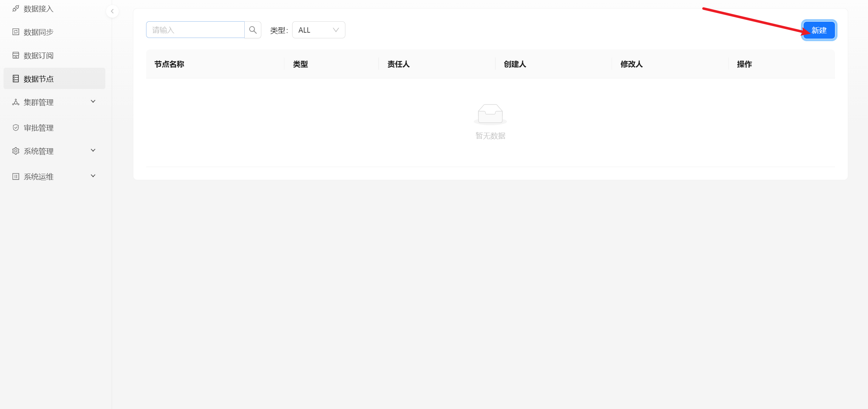
Task: Click the 系统运维 list icon
Action: (16, 177)
